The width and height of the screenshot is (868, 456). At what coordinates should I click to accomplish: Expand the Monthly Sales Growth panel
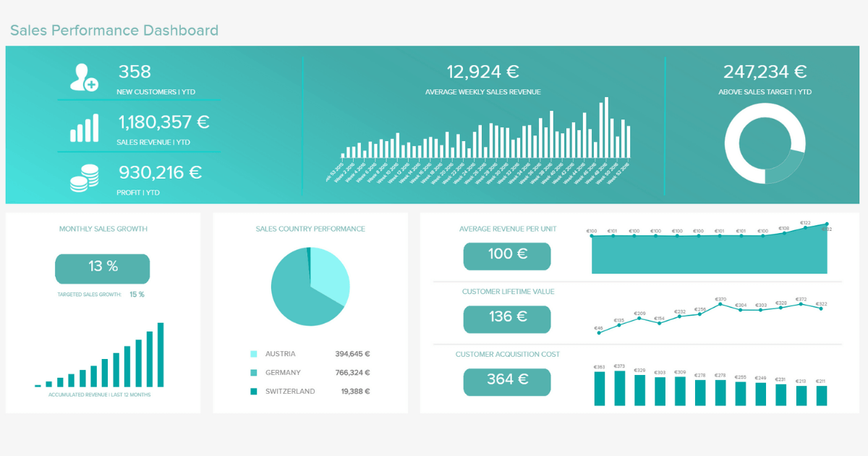[x=103, y=229]
